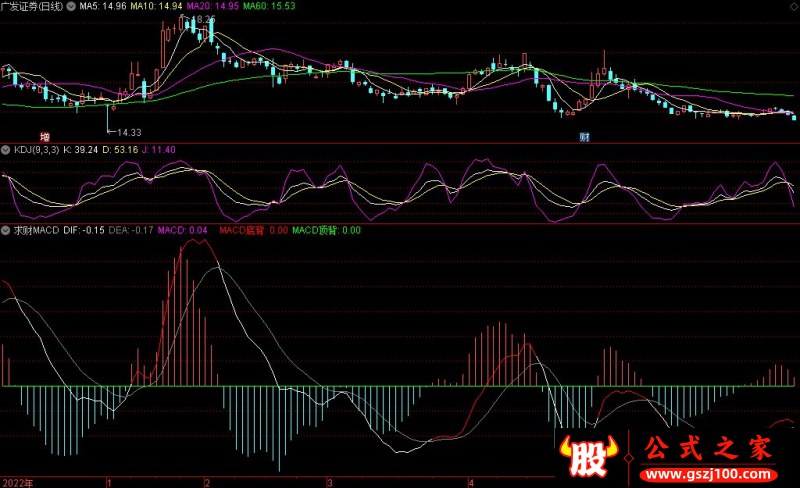Click the month 4 marker on time axis
The width and height of the screenshot is (800, 488).
coord(483,482)
